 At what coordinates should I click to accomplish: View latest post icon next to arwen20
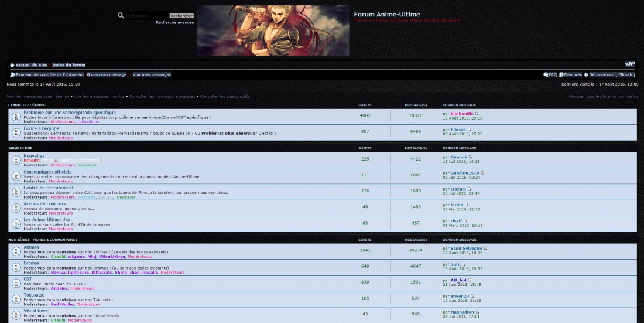(472, 296)
